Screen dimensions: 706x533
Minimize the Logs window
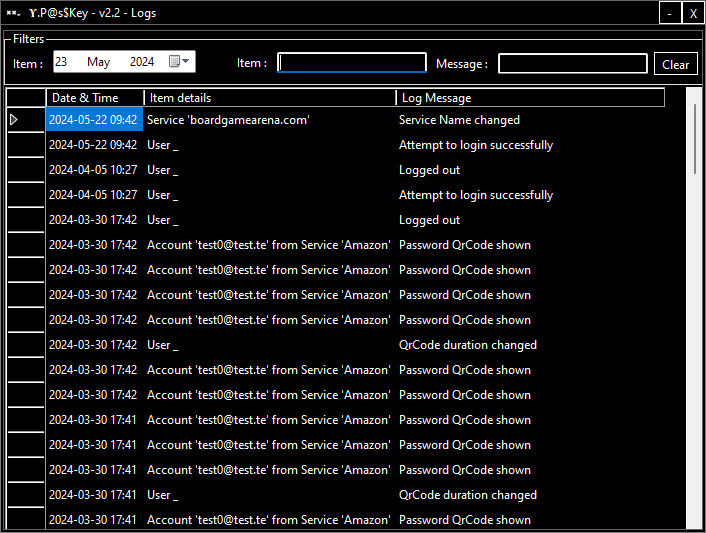pyautogui.click(x=669, y=13)
